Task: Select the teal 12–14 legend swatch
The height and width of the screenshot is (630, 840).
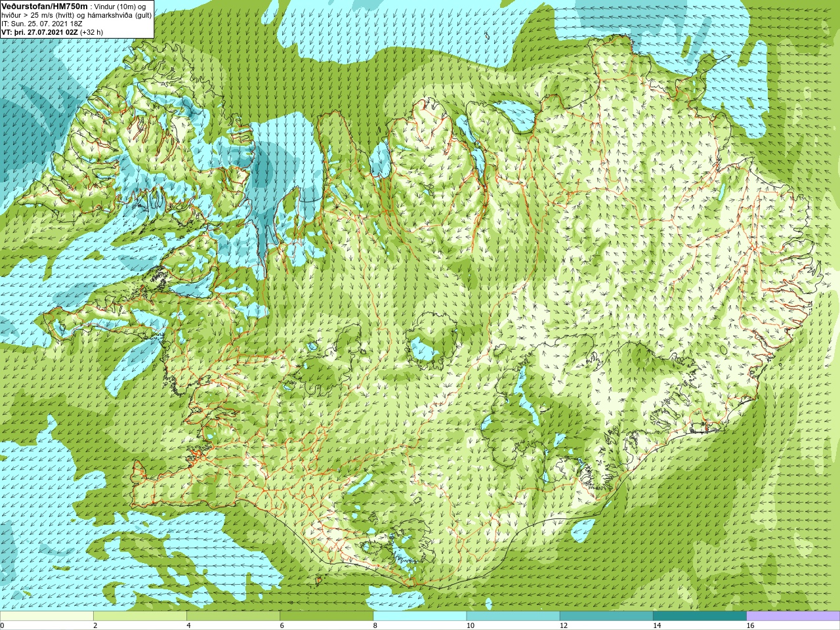Action: pyautogui.click(x=606, y=616)
